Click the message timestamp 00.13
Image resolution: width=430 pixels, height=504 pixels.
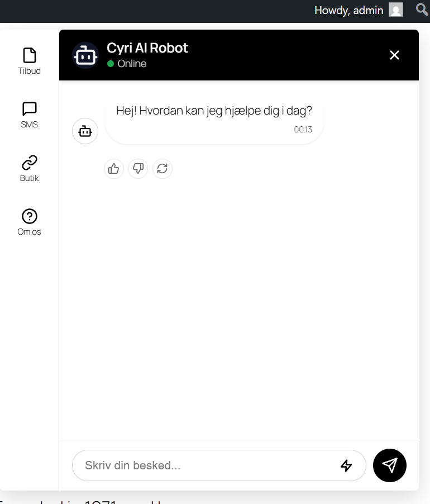coord(303,130)
